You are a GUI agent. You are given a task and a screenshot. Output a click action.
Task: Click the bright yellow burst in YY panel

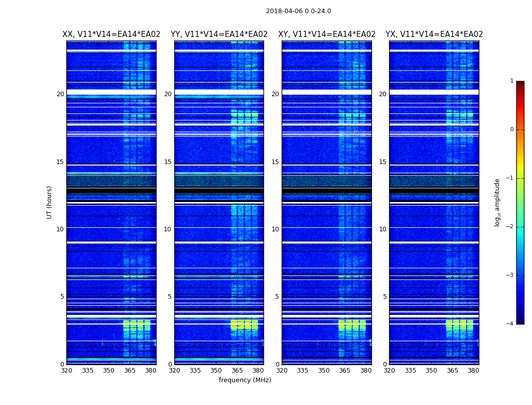244,325
